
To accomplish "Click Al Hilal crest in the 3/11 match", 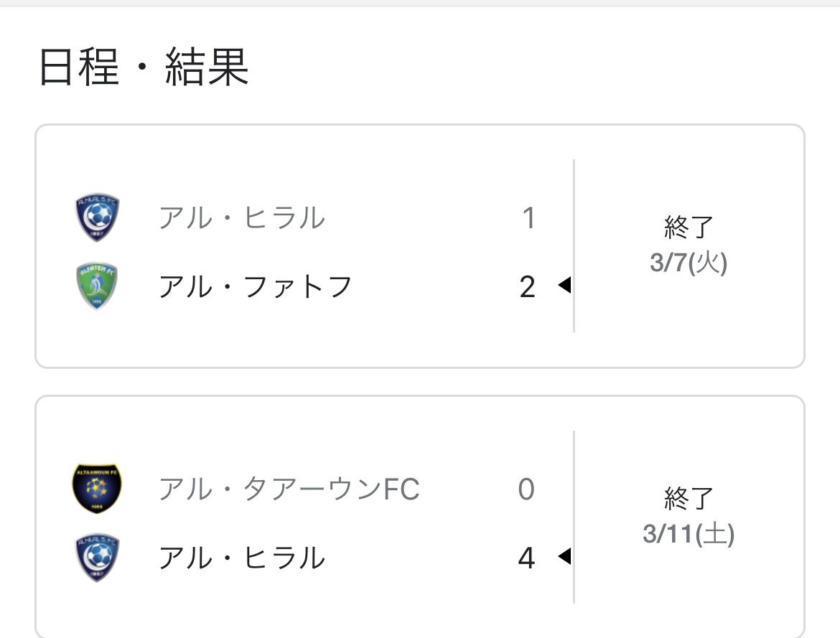I will [98, 557].
